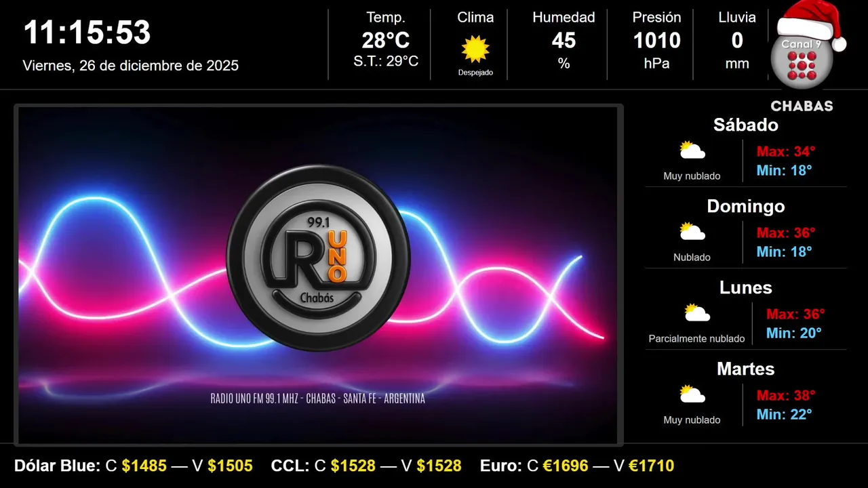This screenshot has width=868, height=488.
Task: Click the Presión value 1010
Action: tap(656, 41)
